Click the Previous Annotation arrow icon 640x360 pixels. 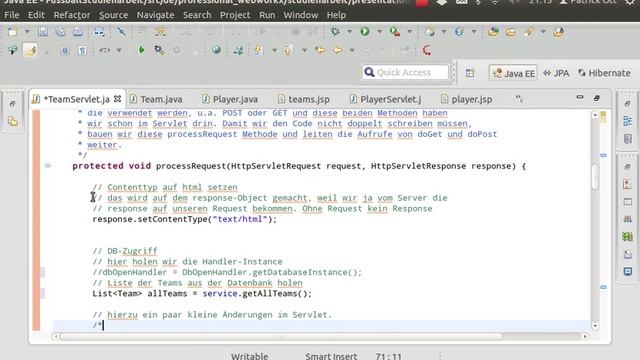tap(289, 50)
